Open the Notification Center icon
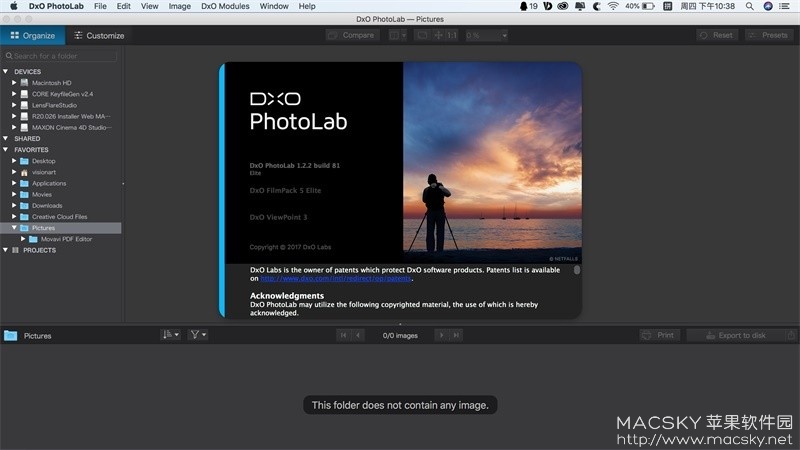 click(785, 6)
